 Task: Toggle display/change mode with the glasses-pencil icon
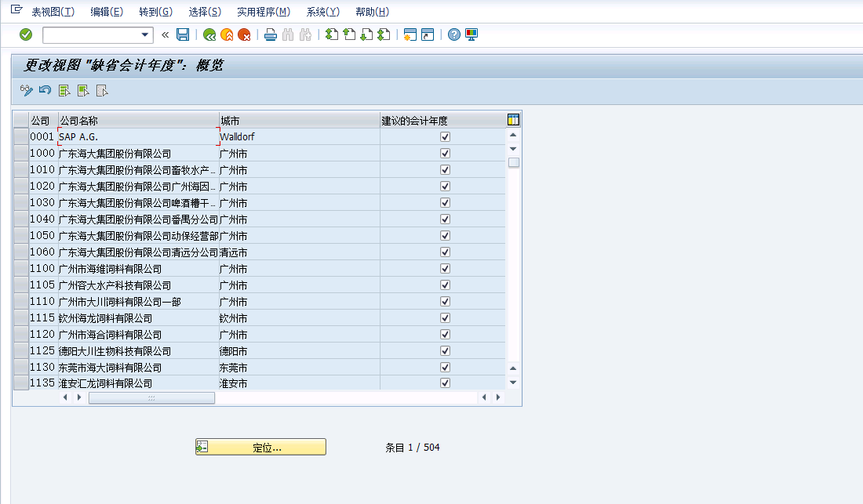point(27,91)
